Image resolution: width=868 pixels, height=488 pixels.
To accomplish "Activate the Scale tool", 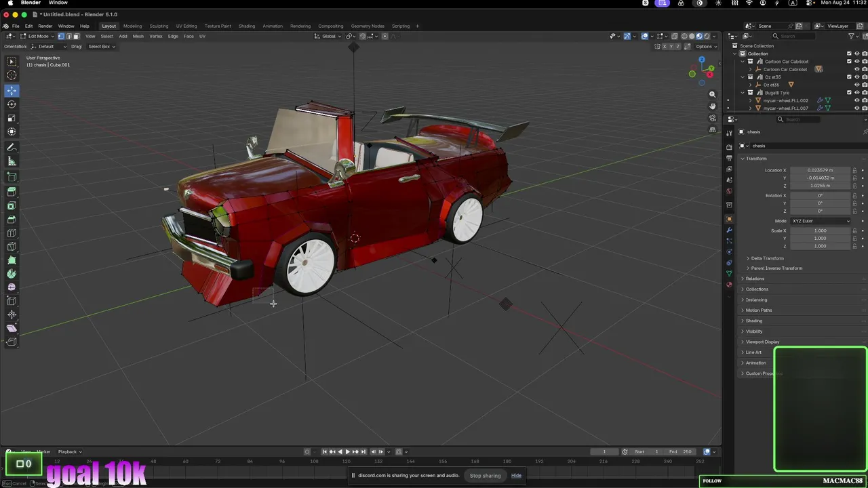I will [12, 118].
